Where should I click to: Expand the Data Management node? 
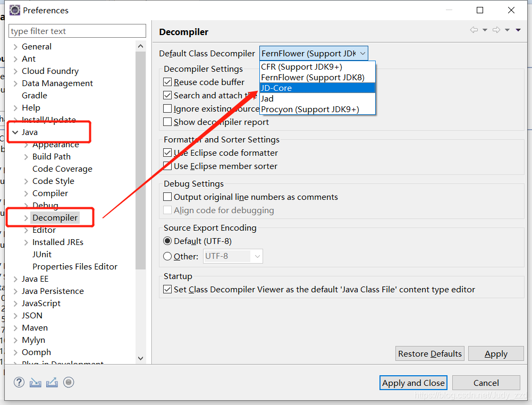pos(15,83)
